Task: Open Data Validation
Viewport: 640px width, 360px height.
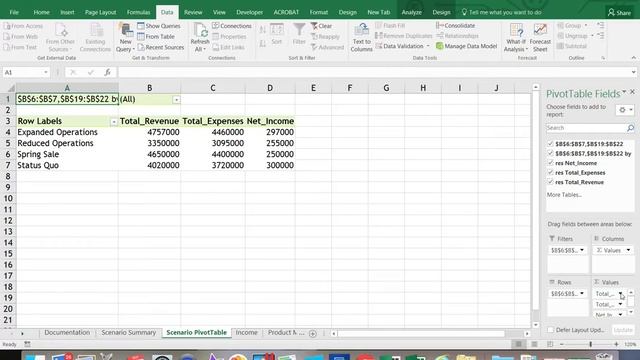Action: click(402, 46)
